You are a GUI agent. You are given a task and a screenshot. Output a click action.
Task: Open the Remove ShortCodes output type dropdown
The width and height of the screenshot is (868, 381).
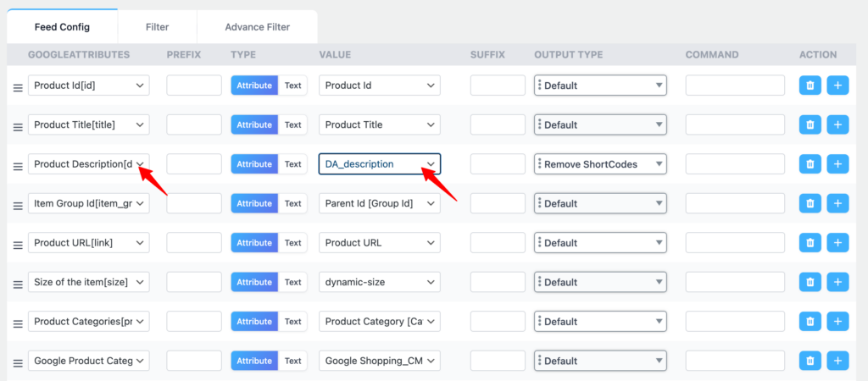click(600, 164)
